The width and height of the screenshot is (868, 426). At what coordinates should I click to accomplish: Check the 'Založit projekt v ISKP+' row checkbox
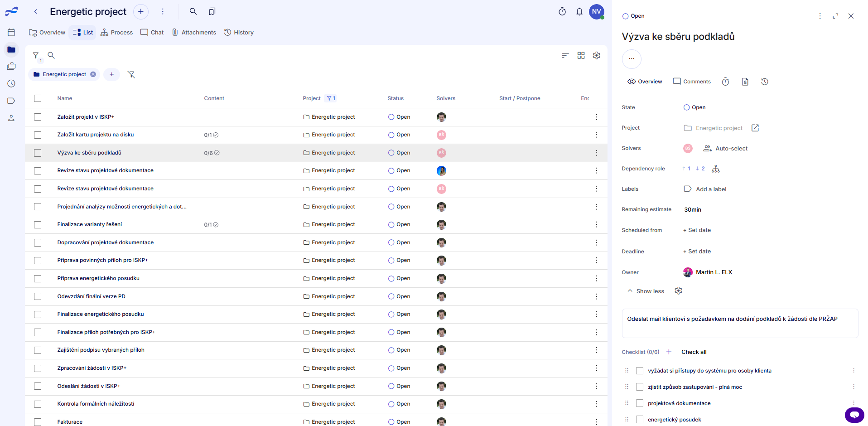38,117
